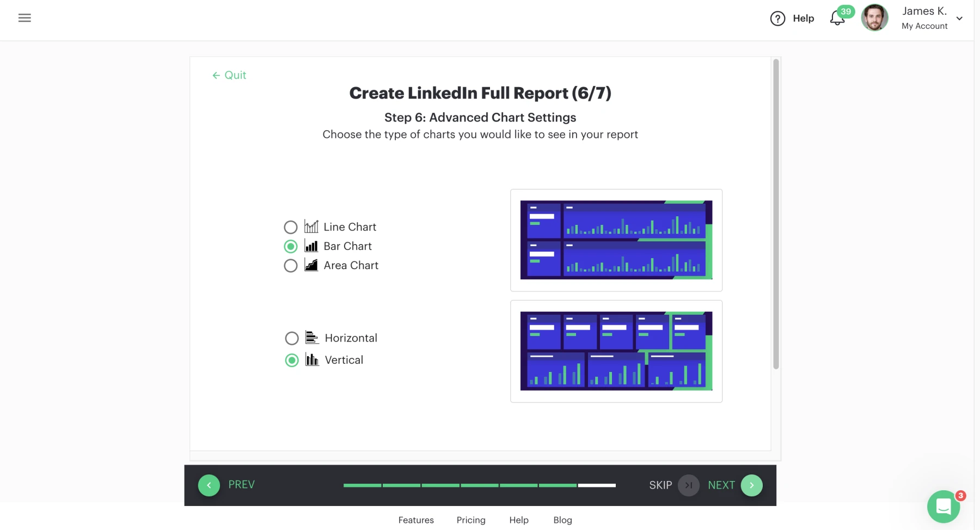
Task: Click the Help question mark icon
Action: [x=777, y=19]
